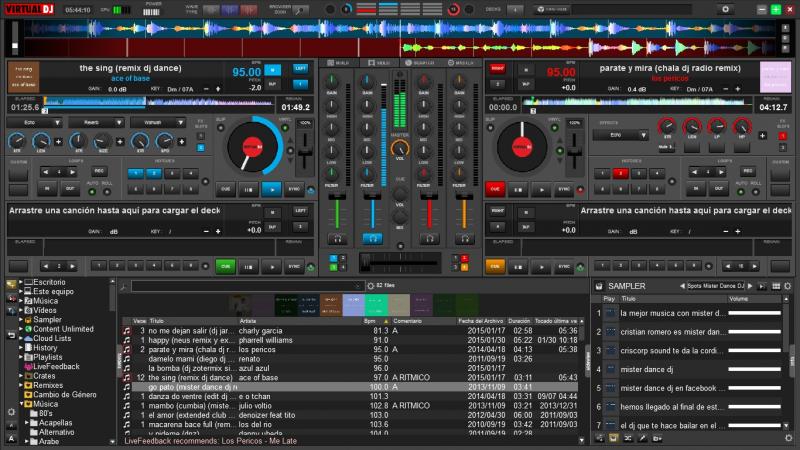
Task: Toggle headphone cue under the red fader
Action: pyautogui.click(x=430, y=238)
